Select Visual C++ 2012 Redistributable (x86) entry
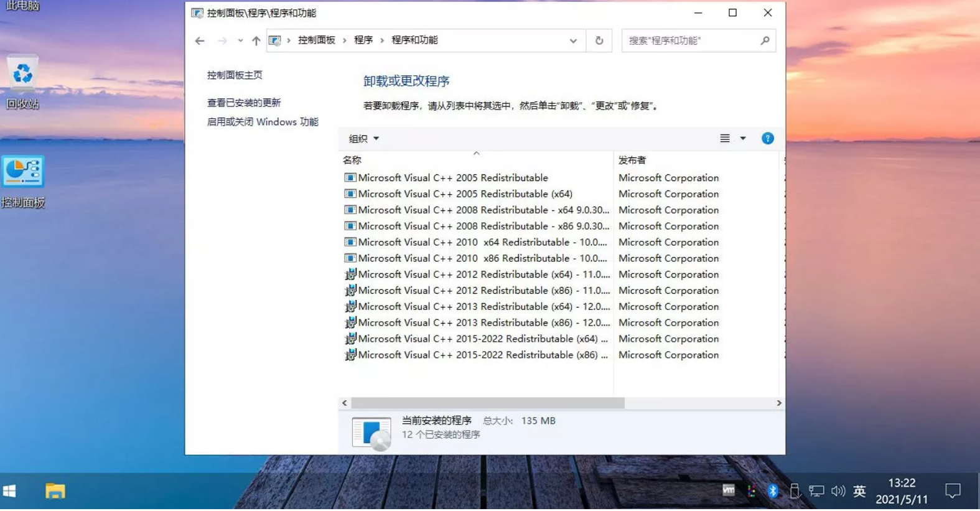 click(x=477, y=291)
